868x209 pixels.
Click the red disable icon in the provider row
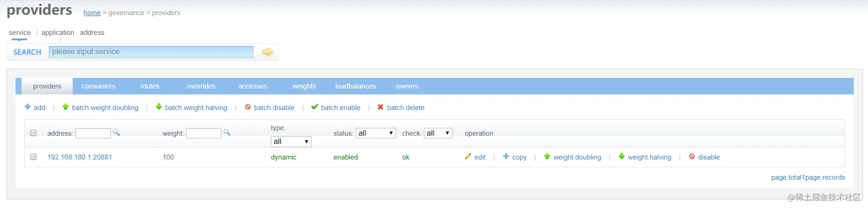[x=692, y=156]
